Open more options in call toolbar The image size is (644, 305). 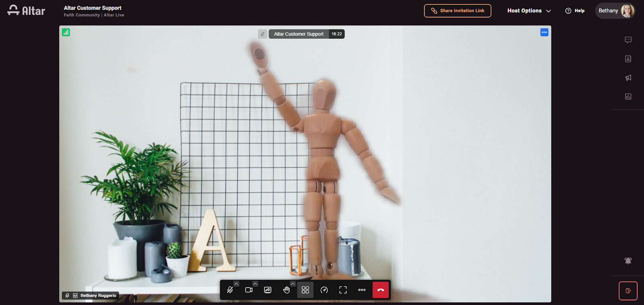[x=362, y=290]
